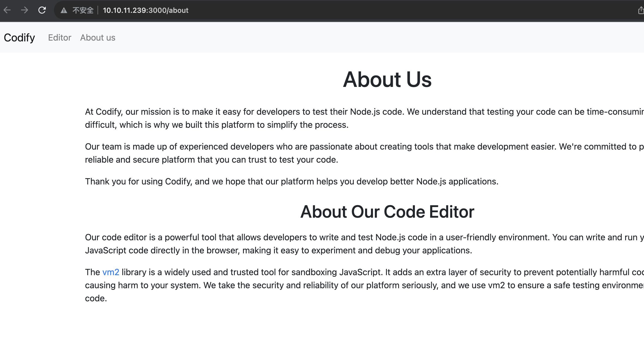Click the About Us main heading

pos(387,80)
